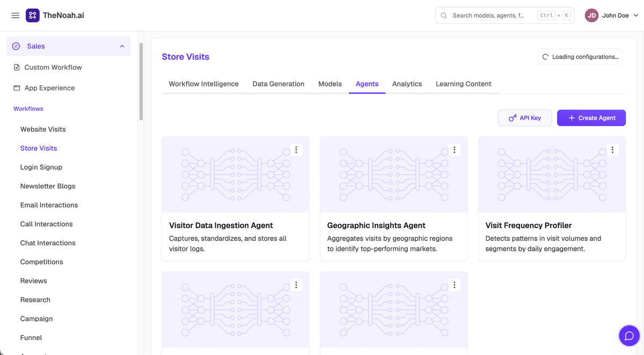The image size is (644, 355).
Task: Click the 'Aggregates visits by geographic regions' description
Action: click(x=390, y=244)
